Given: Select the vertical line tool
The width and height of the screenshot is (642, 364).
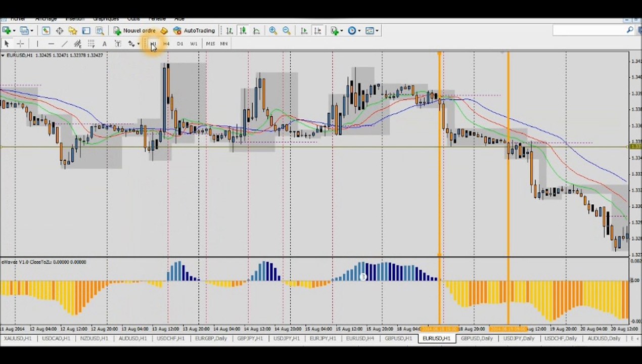Looking at the screenshot, I should coord(37,44).
